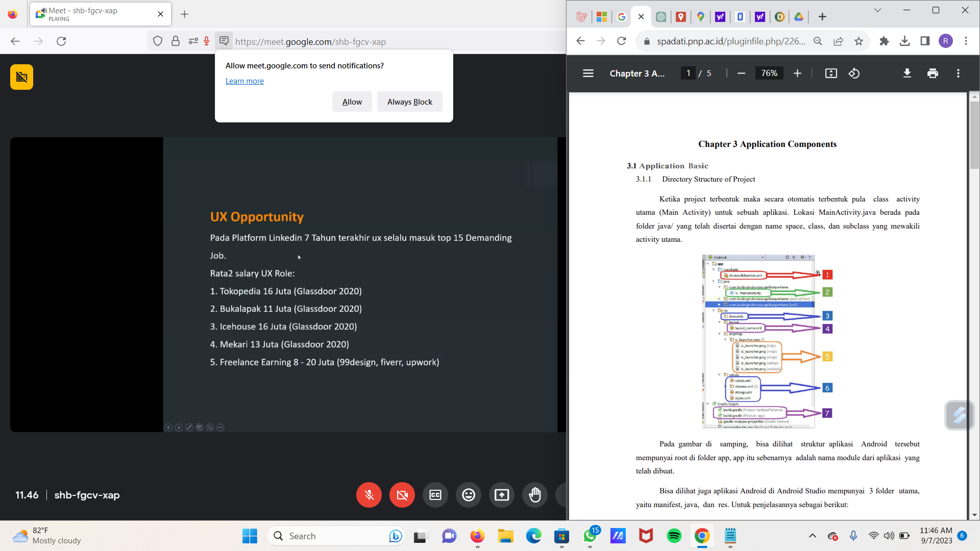Image resolution: width=980 pixels, height=551 pixels.
Task: Click the PDF vertical scrollbar thumb
Action: 974,135
